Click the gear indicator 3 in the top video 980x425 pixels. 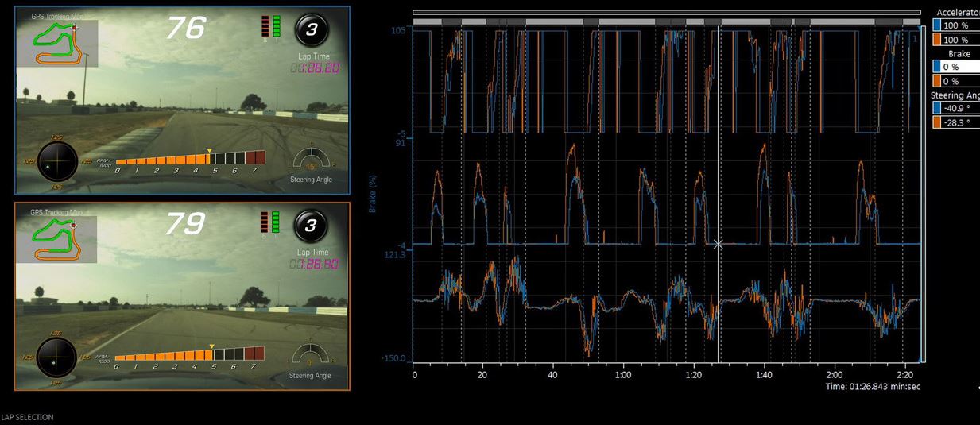click(311, 29)
